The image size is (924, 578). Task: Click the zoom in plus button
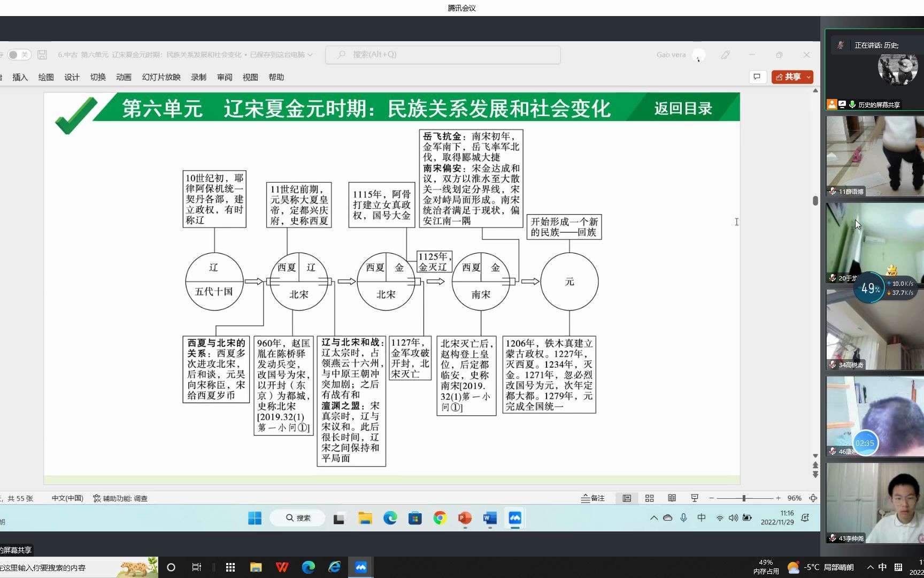778,498
